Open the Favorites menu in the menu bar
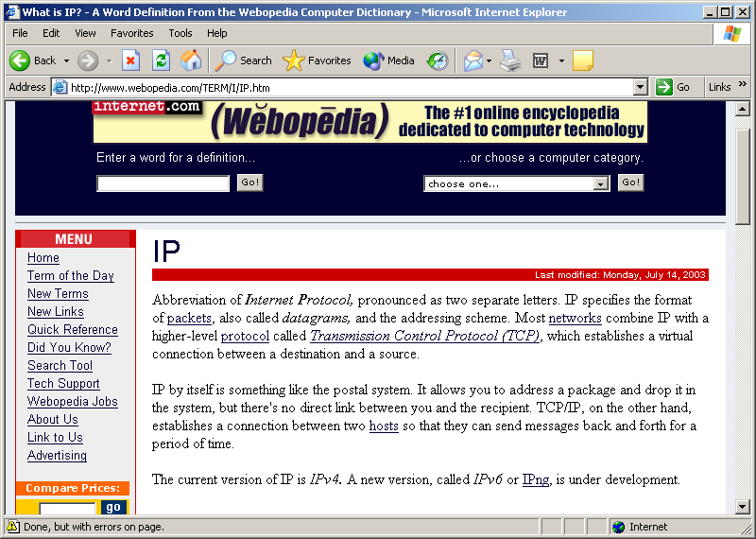Viewport: 756px width, 539px height. pos(132,33)
